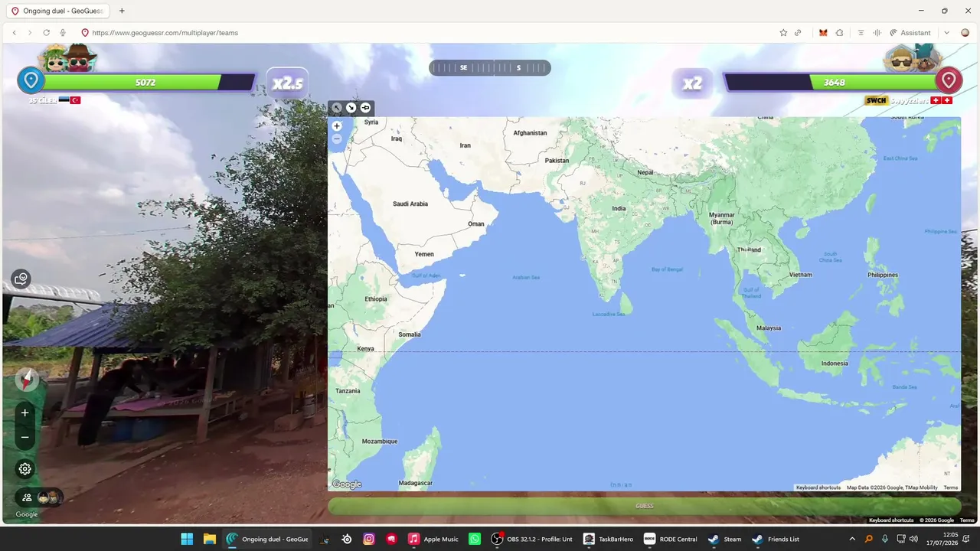
Task: Place a guess on Thailand
Action: (x=750, y=249)
